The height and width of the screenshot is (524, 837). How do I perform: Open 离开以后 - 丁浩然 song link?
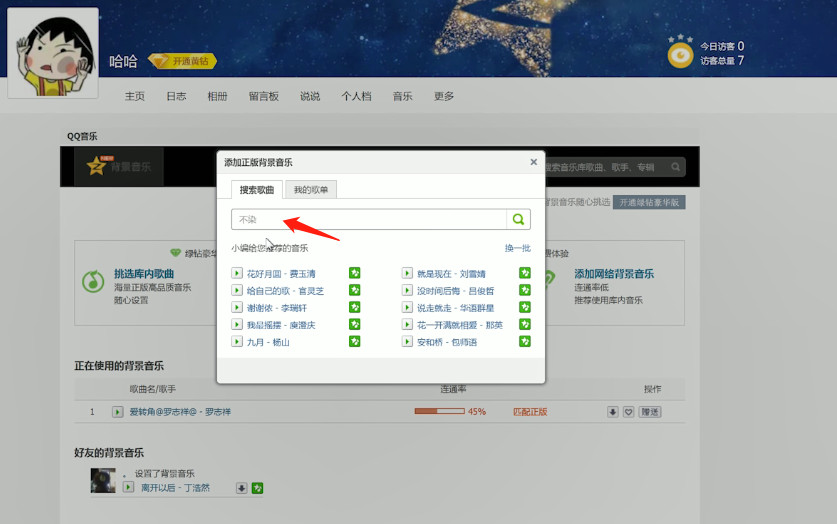click(x=175, y=488)
